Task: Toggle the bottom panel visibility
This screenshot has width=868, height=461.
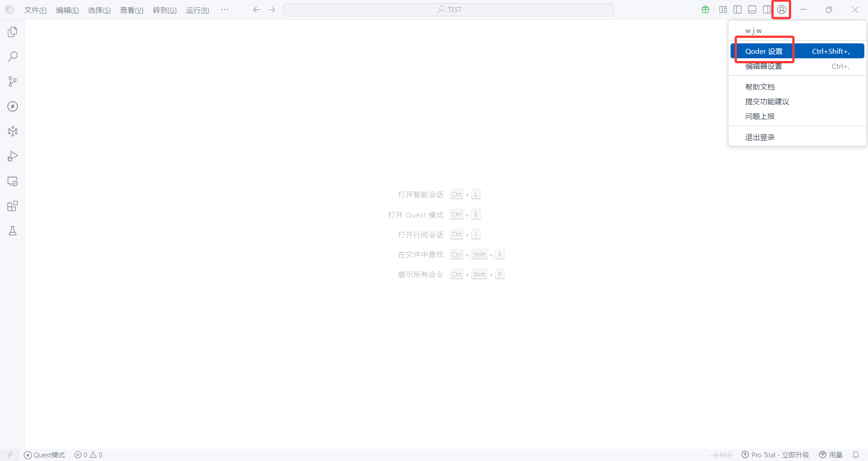Action: pos(752,9)
